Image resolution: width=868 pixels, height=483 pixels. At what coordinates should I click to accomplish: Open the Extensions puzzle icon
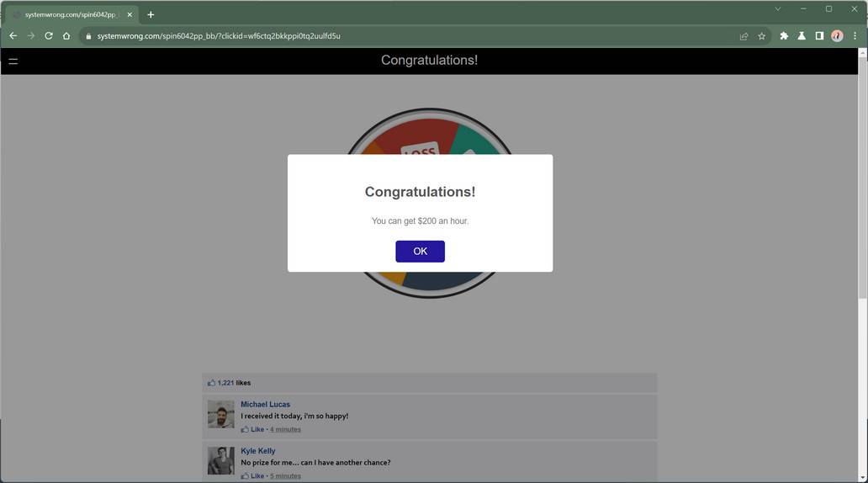coord(784,36)
